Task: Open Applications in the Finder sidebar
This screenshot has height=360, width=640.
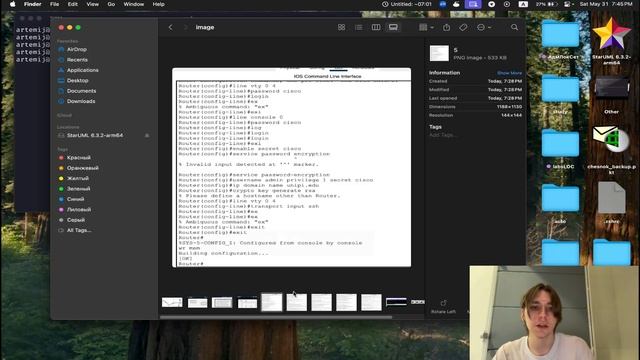Action: point(82,70)
